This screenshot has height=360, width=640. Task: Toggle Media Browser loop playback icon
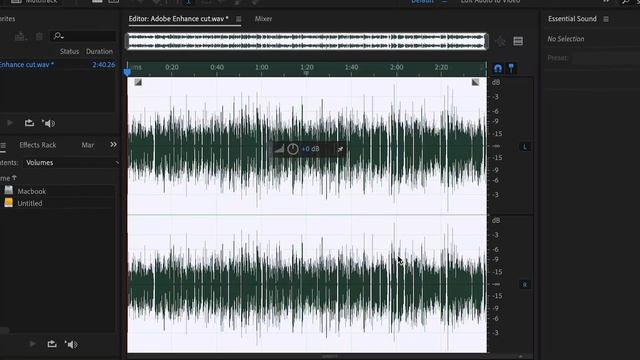pos(52,344)
